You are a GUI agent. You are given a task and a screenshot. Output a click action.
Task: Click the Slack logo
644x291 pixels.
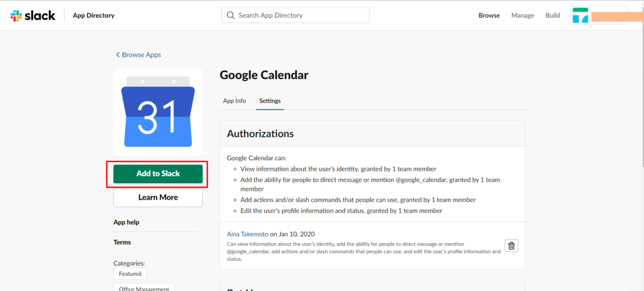click(x=33, y=16)
